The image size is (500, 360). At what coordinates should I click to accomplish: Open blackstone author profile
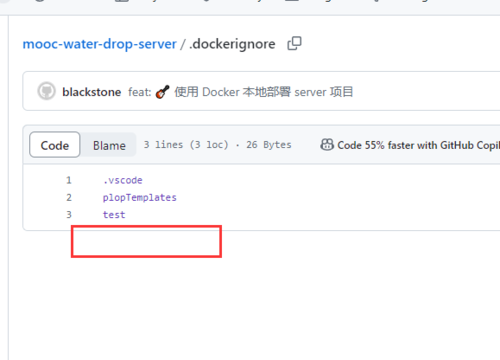(92, 92)
